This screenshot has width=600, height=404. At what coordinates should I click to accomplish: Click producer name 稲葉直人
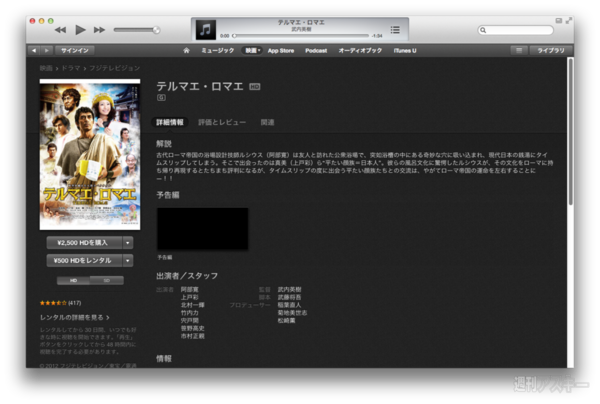289,305
